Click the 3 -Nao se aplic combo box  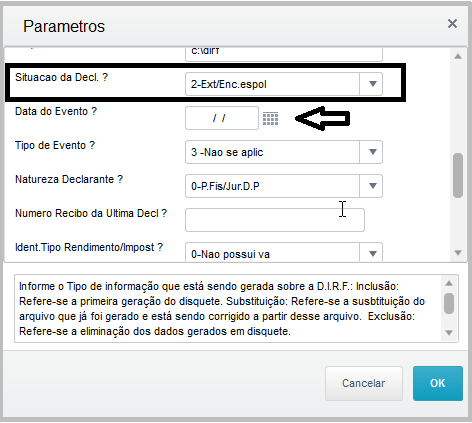(x=272, y=152)
